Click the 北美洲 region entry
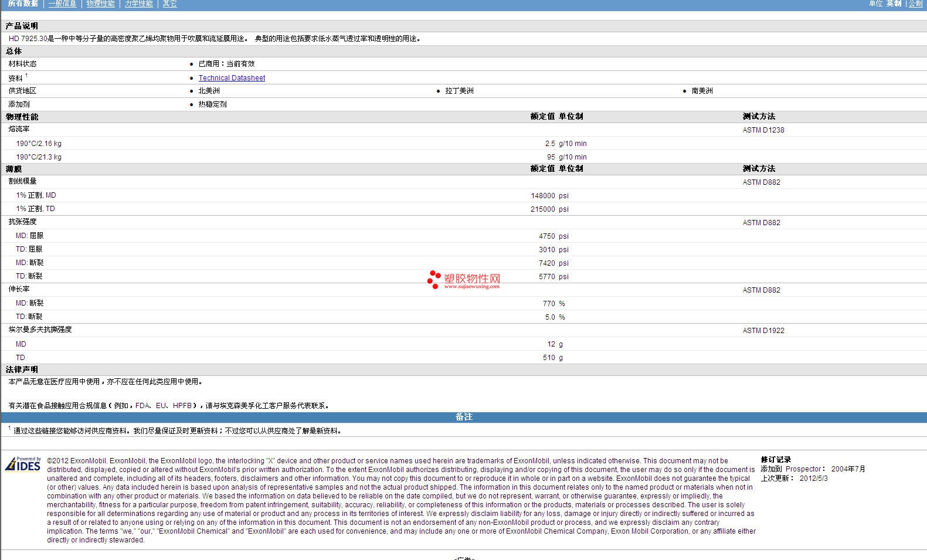The height and width of the screenshot is (560, 927). tap(209, 91)
